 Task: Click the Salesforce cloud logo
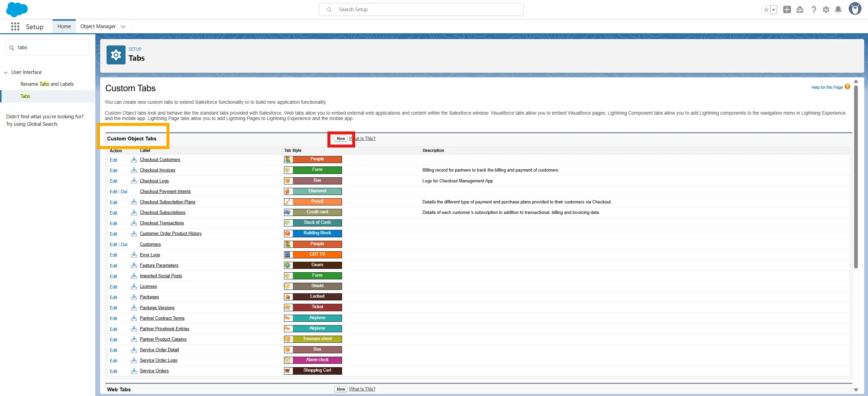pyautogui.click(x=17, y=9)
